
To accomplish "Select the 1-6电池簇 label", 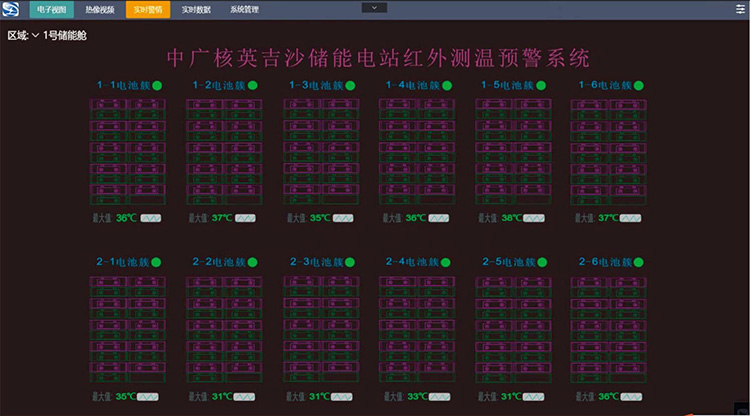I will [x=606, y=86].
